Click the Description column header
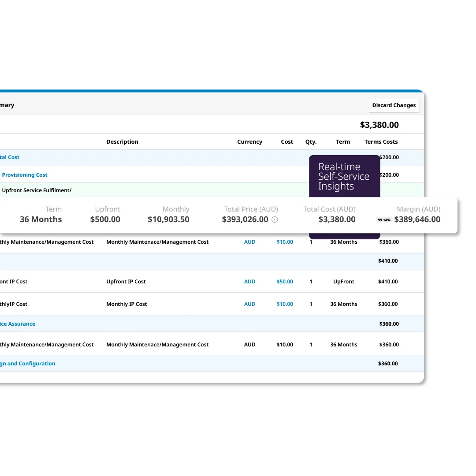476x476 pixels. pos(122,141)
